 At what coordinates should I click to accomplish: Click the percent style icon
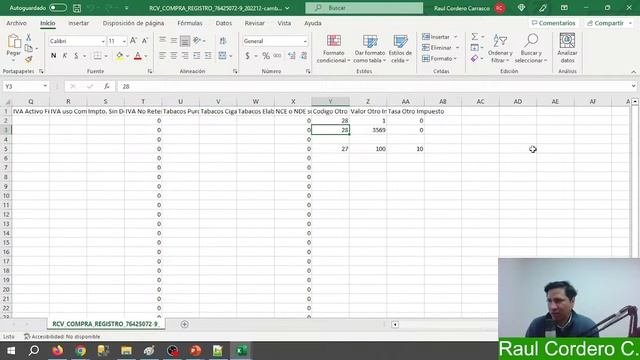point(266,56)
